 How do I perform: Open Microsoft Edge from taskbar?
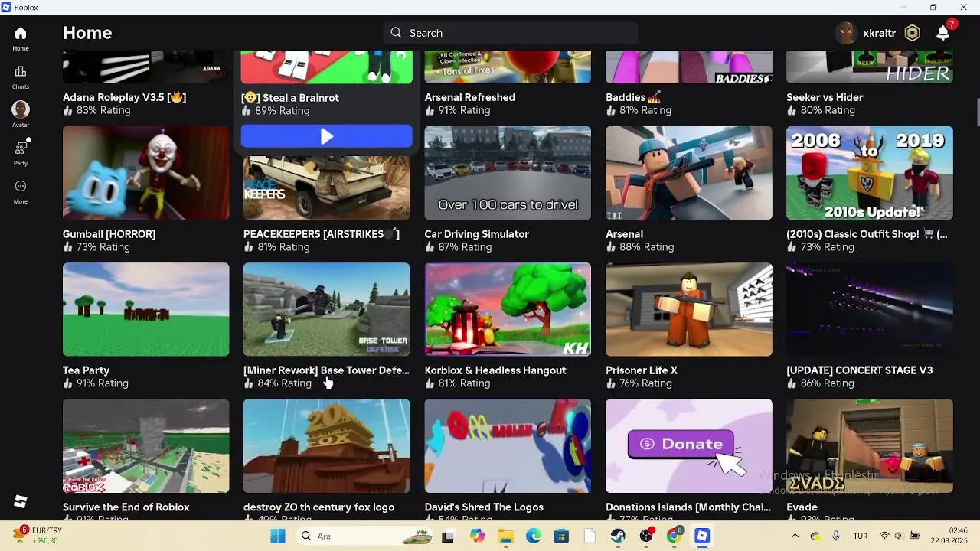click(534, 536)
